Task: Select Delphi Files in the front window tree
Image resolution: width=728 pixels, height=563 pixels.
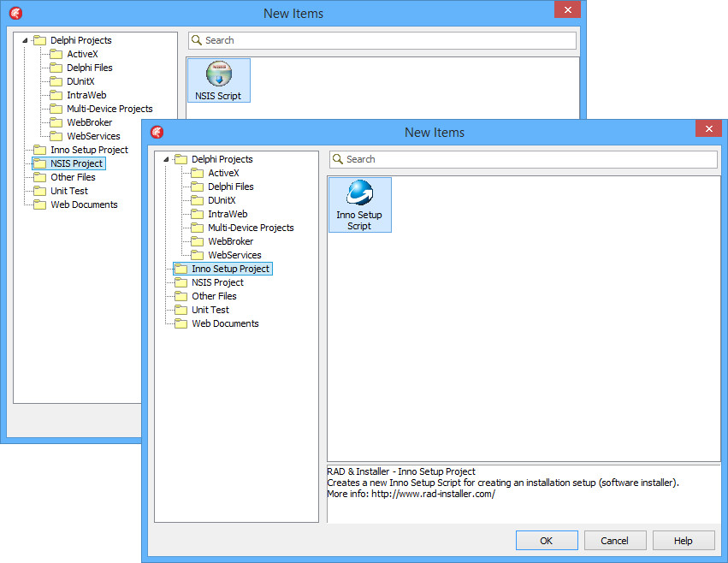Action: click(x=231, y=187)
